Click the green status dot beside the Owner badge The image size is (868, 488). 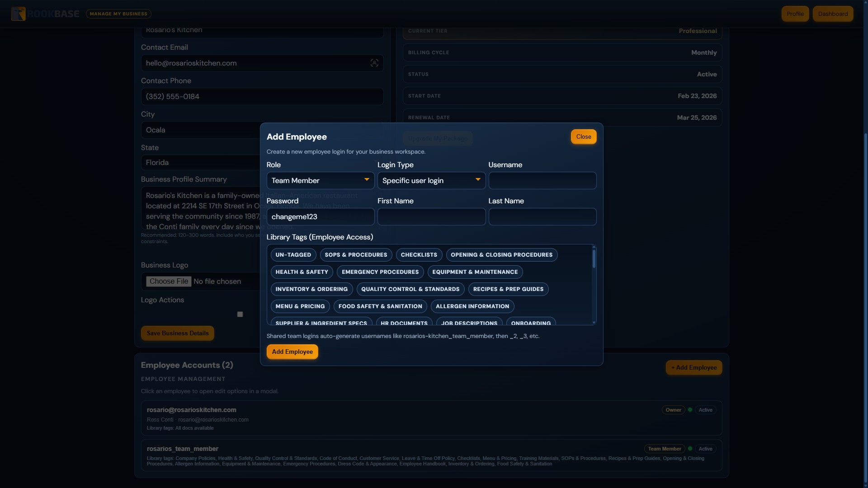pyautogui.click(x=690, y=410)
